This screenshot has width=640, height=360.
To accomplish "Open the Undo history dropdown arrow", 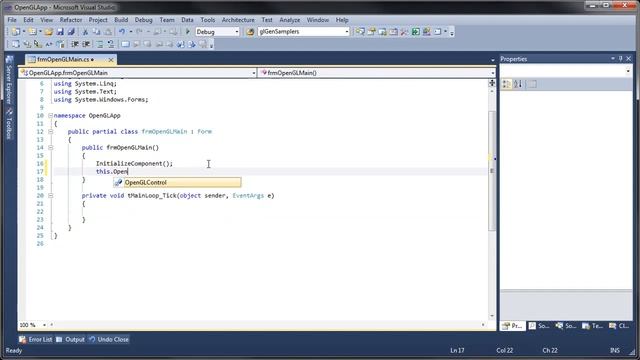I will click(x=131, y=32).
